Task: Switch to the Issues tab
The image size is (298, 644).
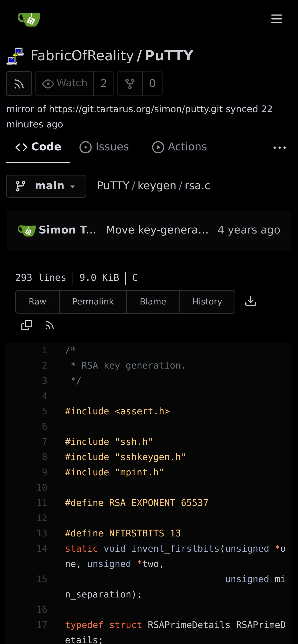Action: (104, 147)
